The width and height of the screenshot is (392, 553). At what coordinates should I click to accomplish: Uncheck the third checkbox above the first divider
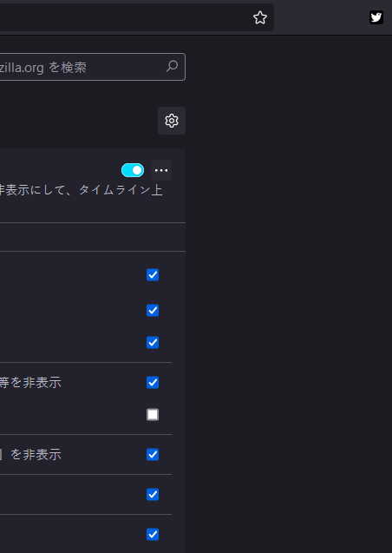click(153, 342)
